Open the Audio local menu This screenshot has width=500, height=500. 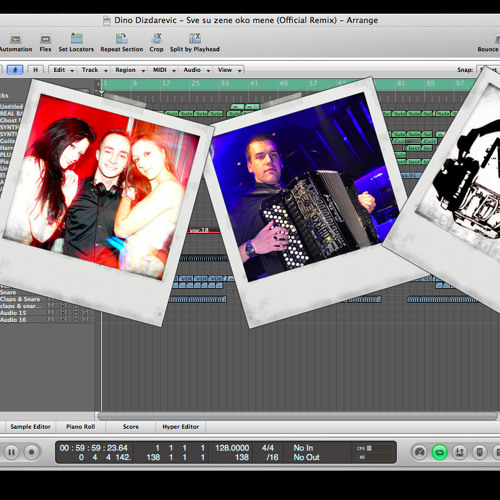(x=197, y=70)
